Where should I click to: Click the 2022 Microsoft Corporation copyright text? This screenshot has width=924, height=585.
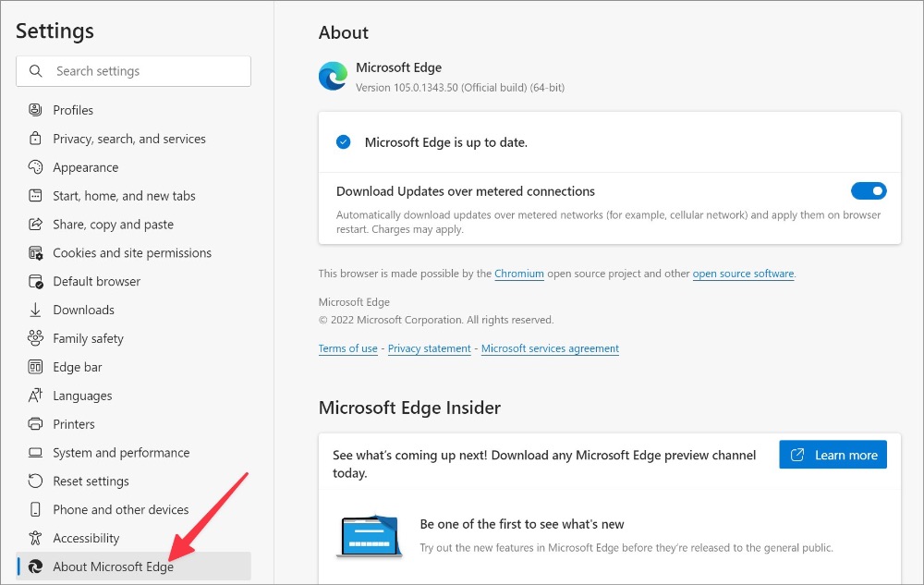[x=436, y=320]
